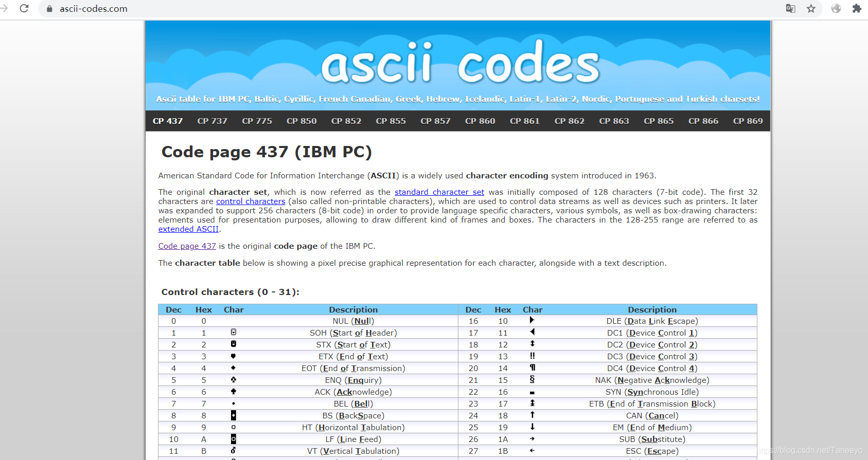Image resolution: width=868 pixels, height=460 pixels.
Task: Click the Control characters (0 - 31) heading
Action: pyautogui.click(x=231, y=292)
